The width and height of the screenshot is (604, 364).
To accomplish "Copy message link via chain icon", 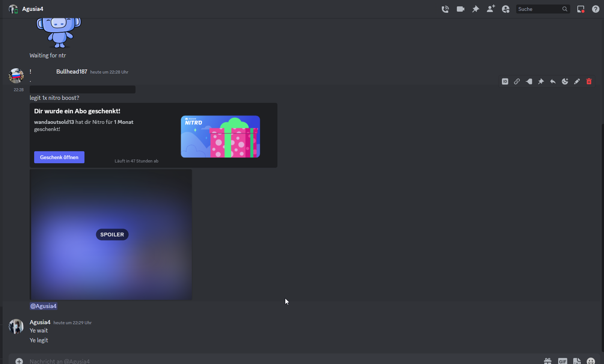I will (x=517, y=81).
